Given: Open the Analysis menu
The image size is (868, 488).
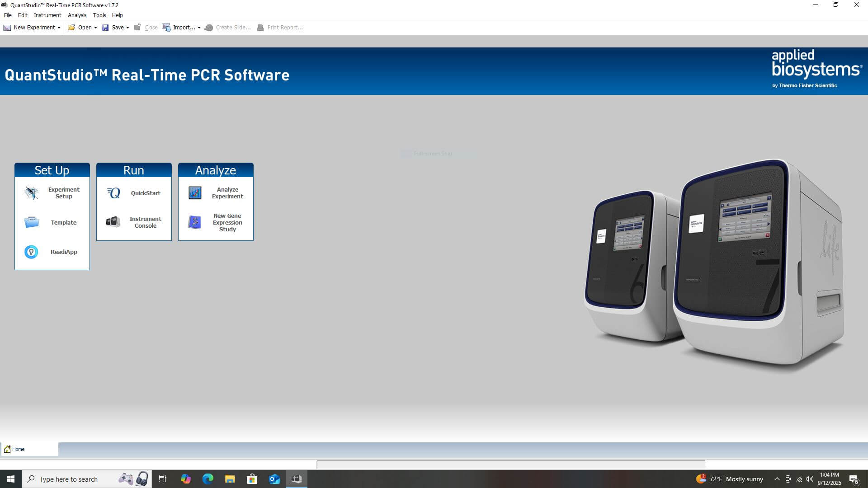Looking at the screenshot, I should [77, 15].
